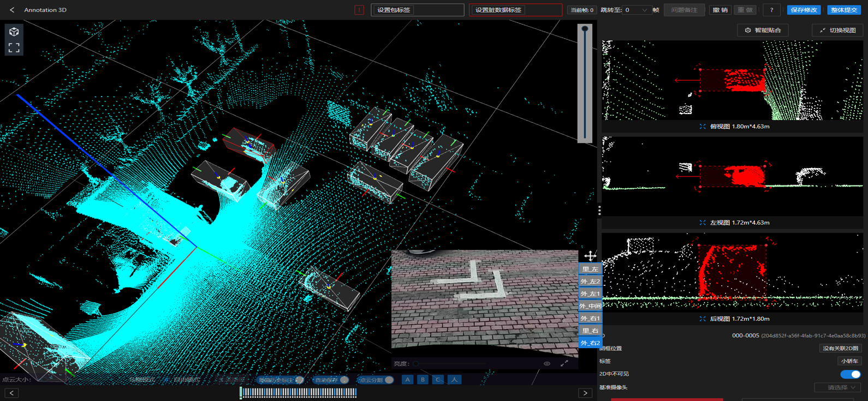Click the vertical zoom slider handle

pos(585,29)
